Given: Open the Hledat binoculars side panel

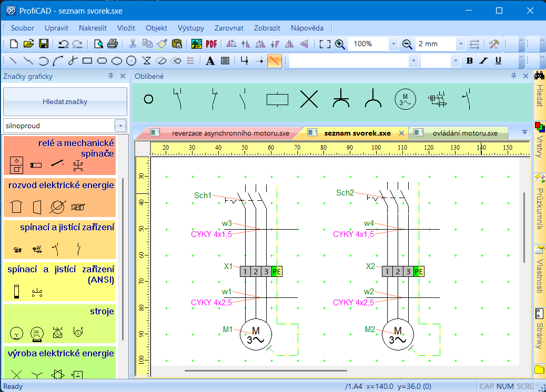Looking at the screenshot, I should (539, 89).
